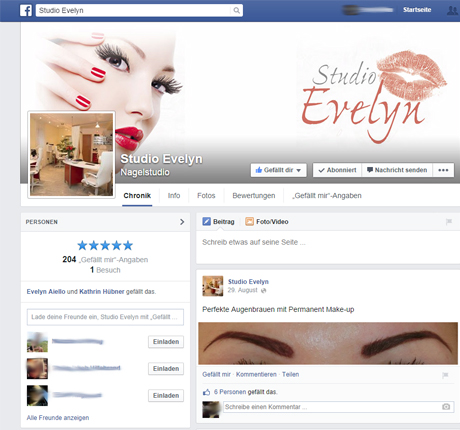
Task: Open friend requests icon in top bar
Action: click(x=452, y=10)
